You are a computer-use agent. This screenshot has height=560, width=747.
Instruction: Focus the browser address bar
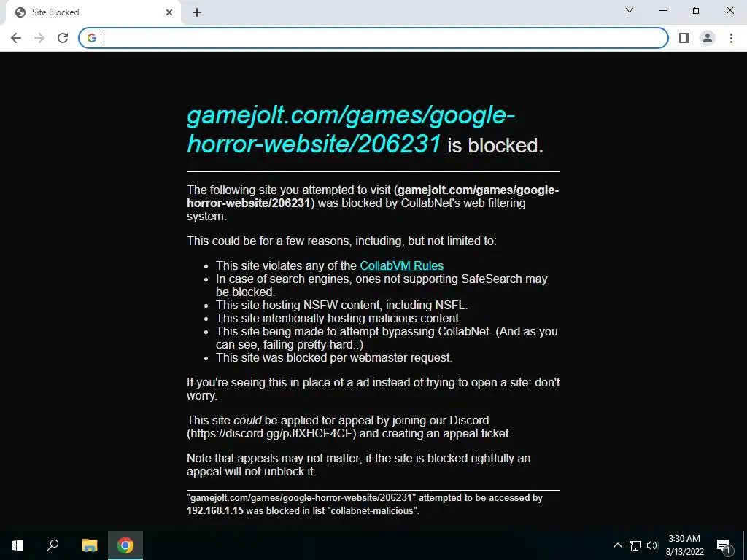pyautogui.click(x=373, y=38)
